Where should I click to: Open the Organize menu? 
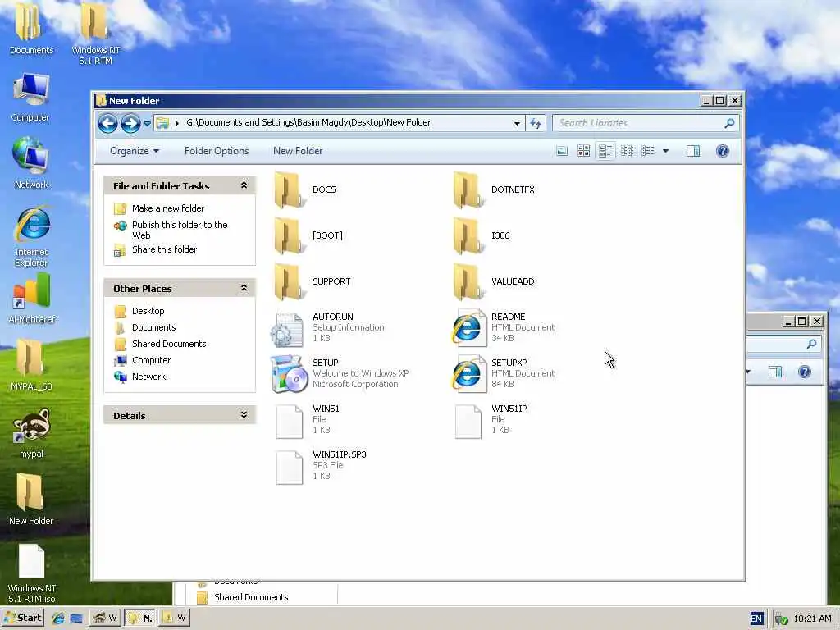click(135, 151)
